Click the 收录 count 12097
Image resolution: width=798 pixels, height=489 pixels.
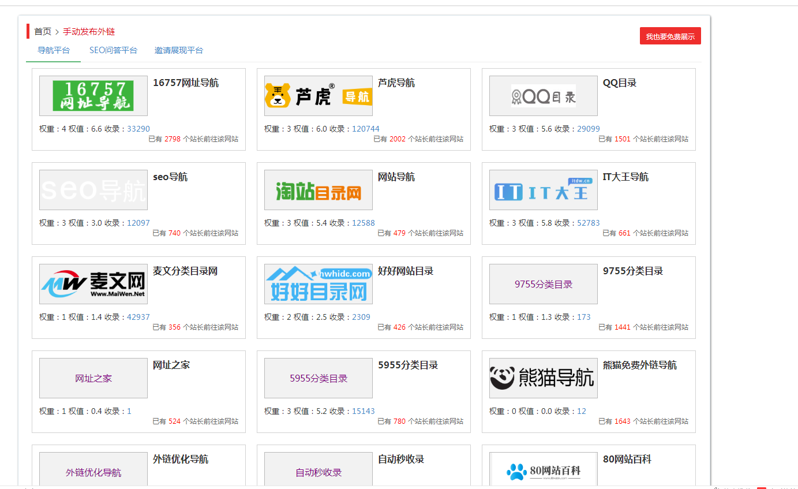coord(138,223)
